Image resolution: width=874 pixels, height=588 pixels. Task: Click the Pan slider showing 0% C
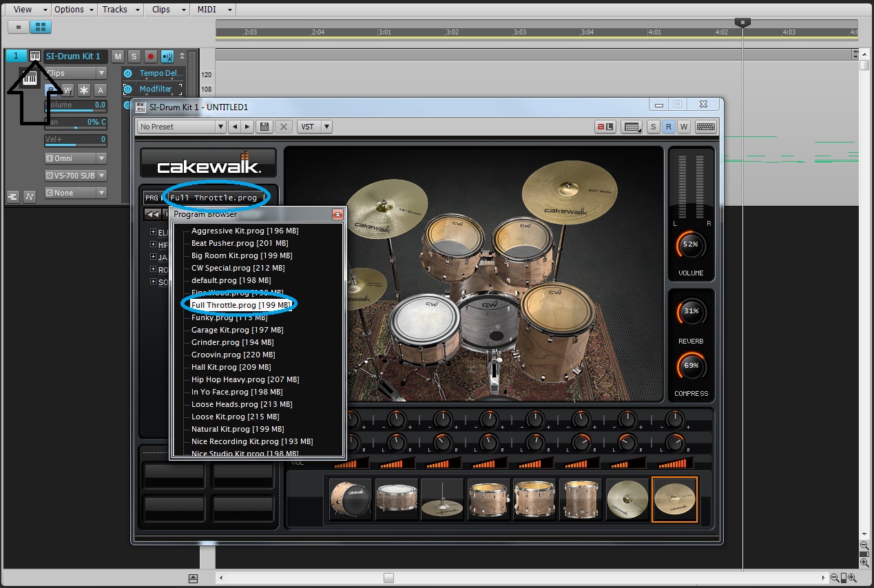click(x=76, y=123)
